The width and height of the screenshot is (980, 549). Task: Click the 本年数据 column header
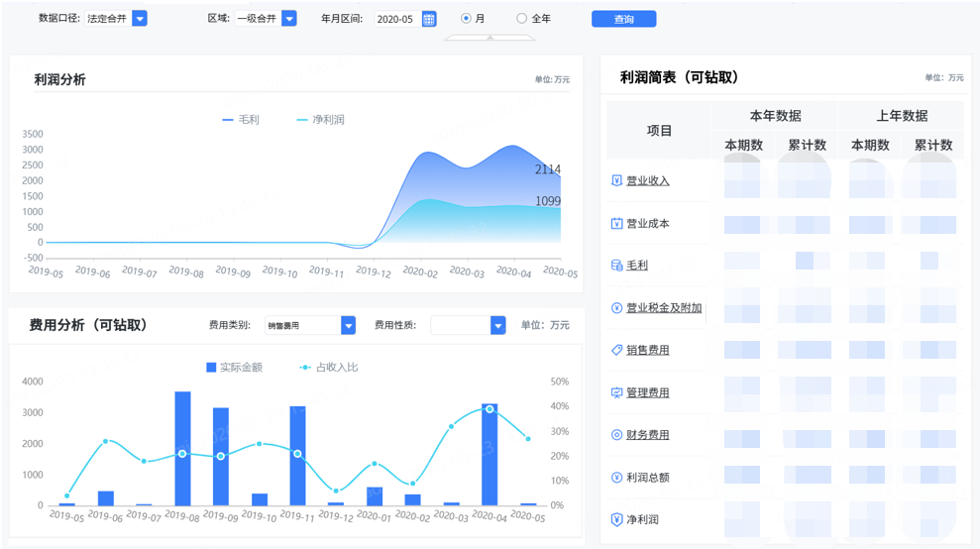(775, 116)
